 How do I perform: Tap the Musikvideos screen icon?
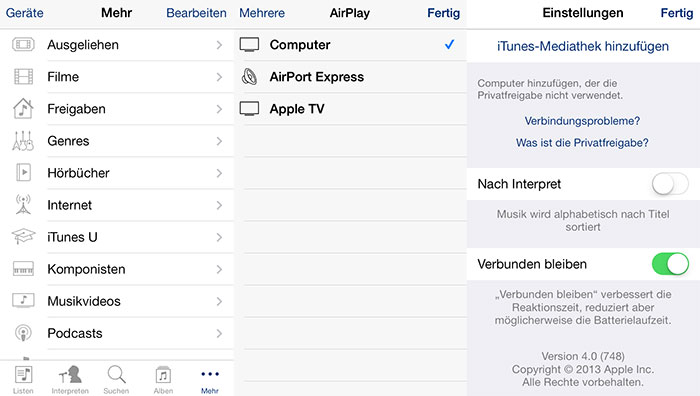tap(23, 300)
